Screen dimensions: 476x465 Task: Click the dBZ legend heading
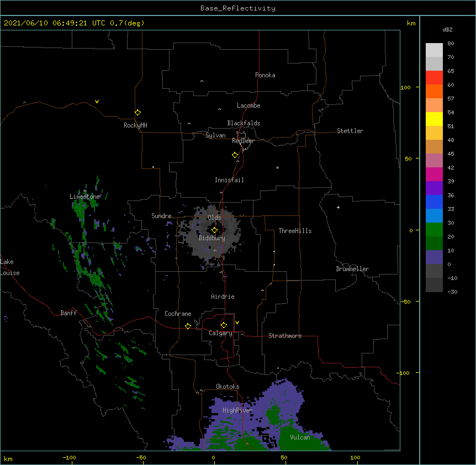tap(447, 29)
